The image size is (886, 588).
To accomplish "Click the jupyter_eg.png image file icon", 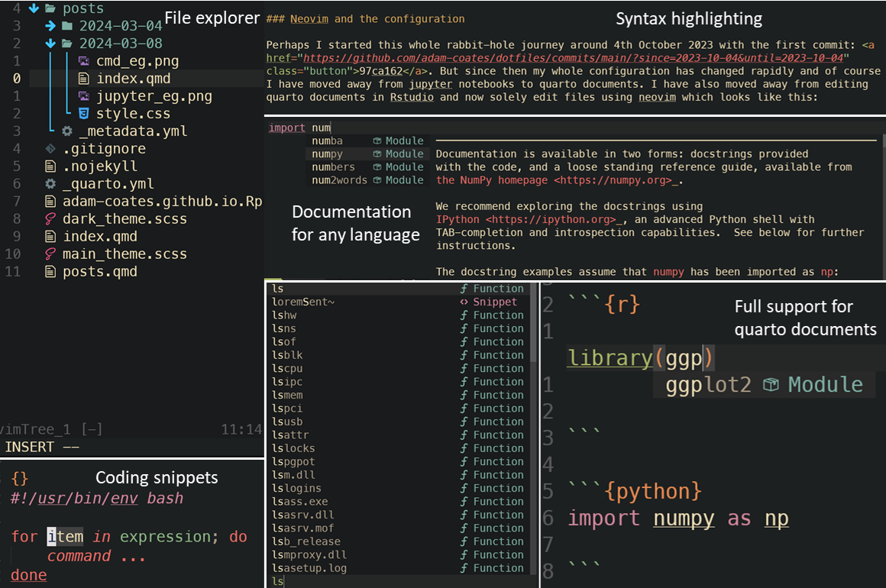I will [83, 95].
